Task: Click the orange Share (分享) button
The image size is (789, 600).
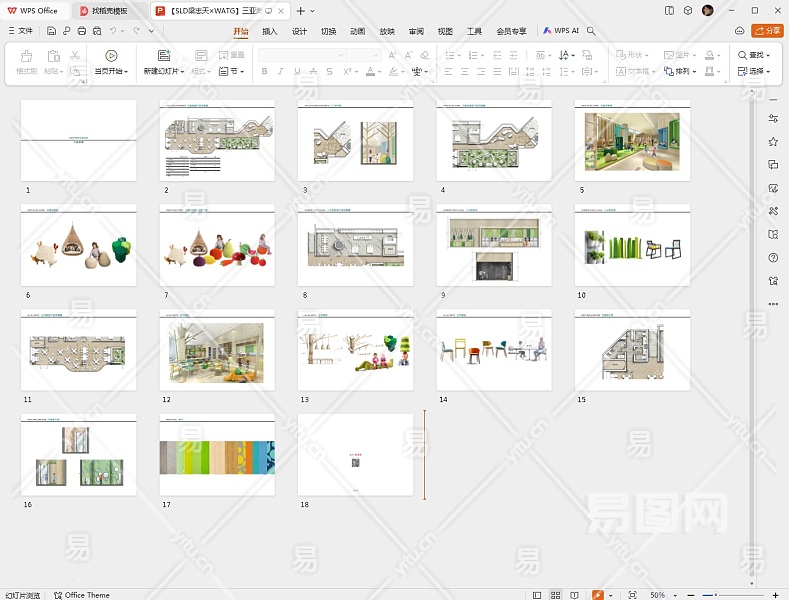Action: [x=767, y=31]
